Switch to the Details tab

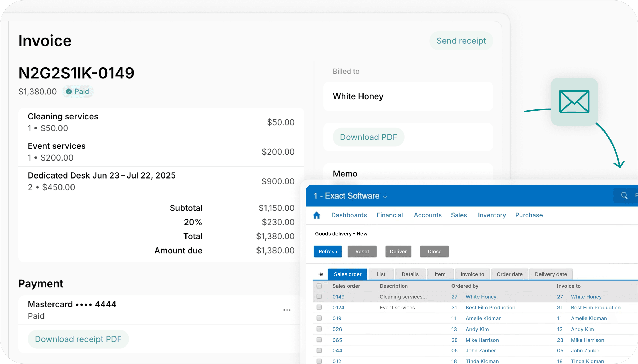tap(410, 274)
